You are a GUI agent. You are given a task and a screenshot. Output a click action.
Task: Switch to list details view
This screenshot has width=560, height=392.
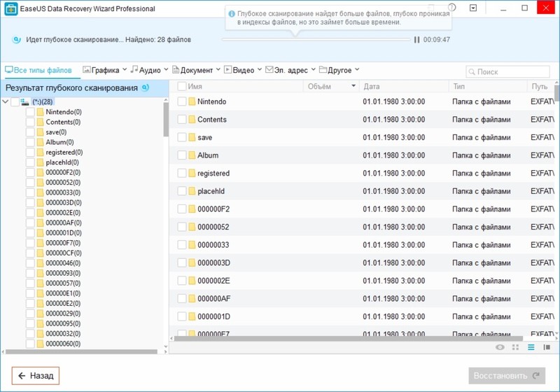pos(531,347)
